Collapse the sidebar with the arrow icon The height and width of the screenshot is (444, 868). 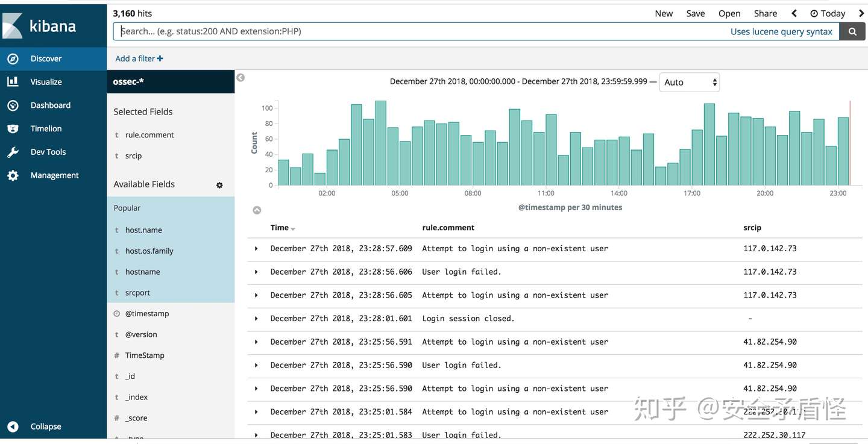click(13, 427)
